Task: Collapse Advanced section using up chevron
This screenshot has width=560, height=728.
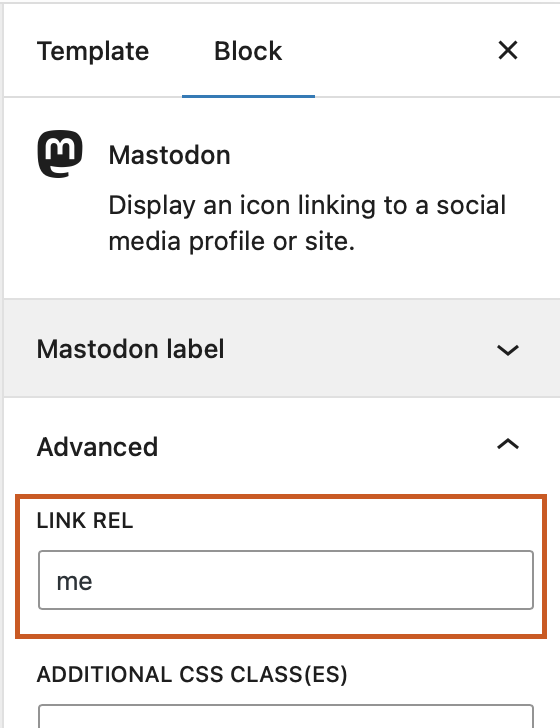Action: coord(508,444)
